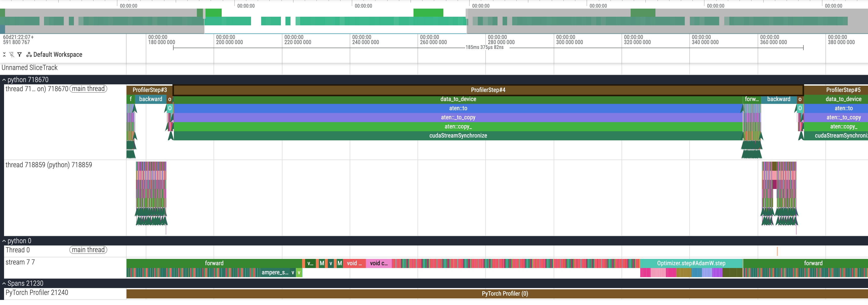
Task: Click thread 718859 (python) track label
Action: click(x=49, y=165)
